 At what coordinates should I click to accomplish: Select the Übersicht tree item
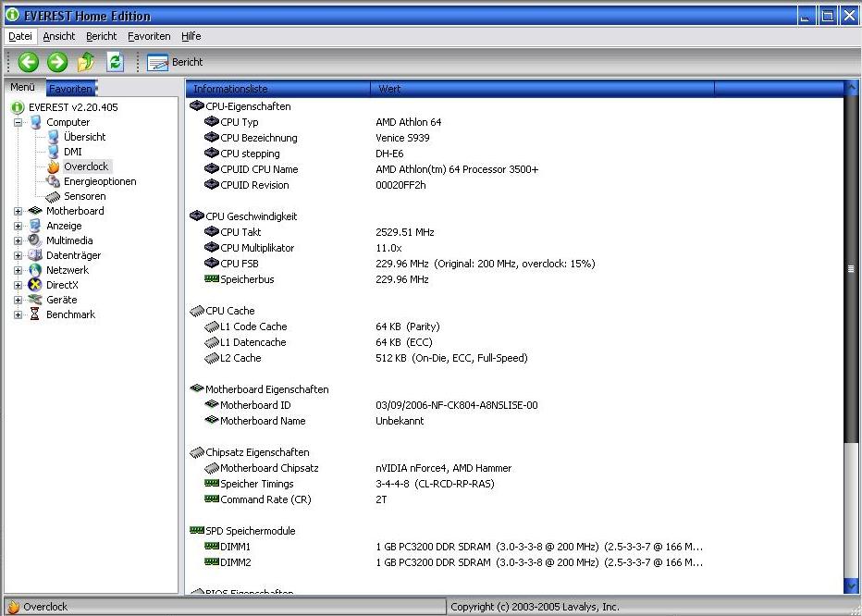point(85,137)
